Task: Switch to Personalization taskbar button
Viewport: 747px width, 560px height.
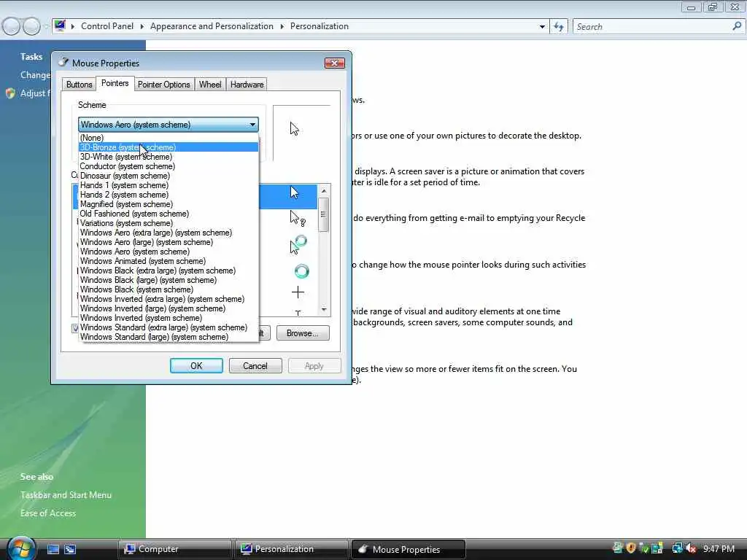Action: (x=291, y=549)
